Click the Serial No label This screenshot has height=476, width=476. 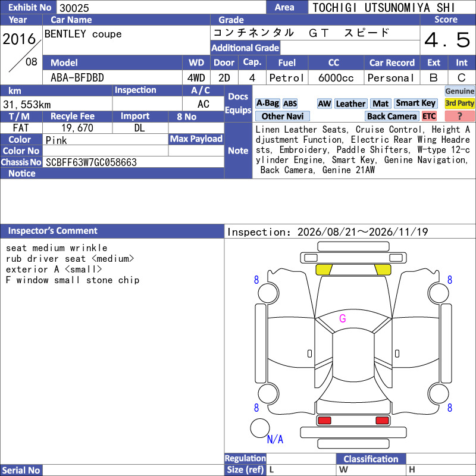point(21,470)
